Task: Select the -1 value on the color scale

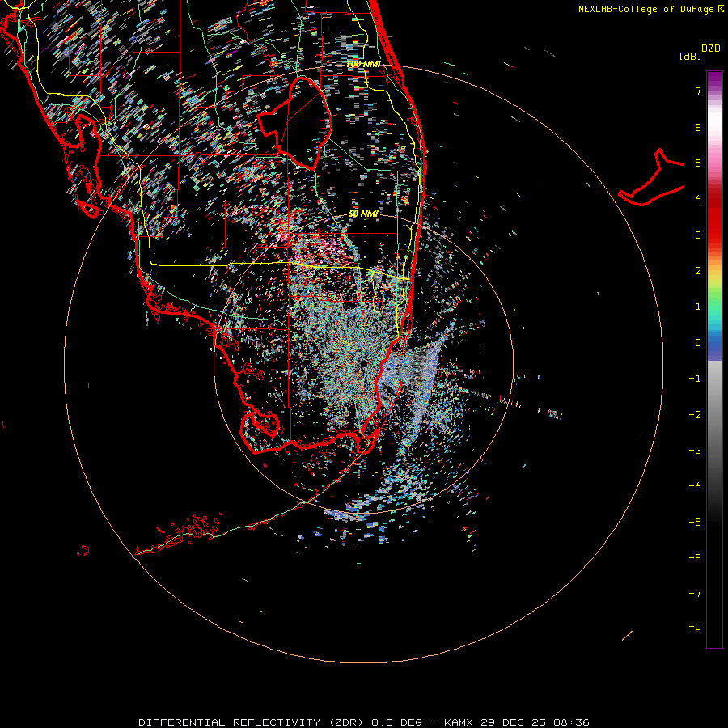Action: (x=695, y=379)
